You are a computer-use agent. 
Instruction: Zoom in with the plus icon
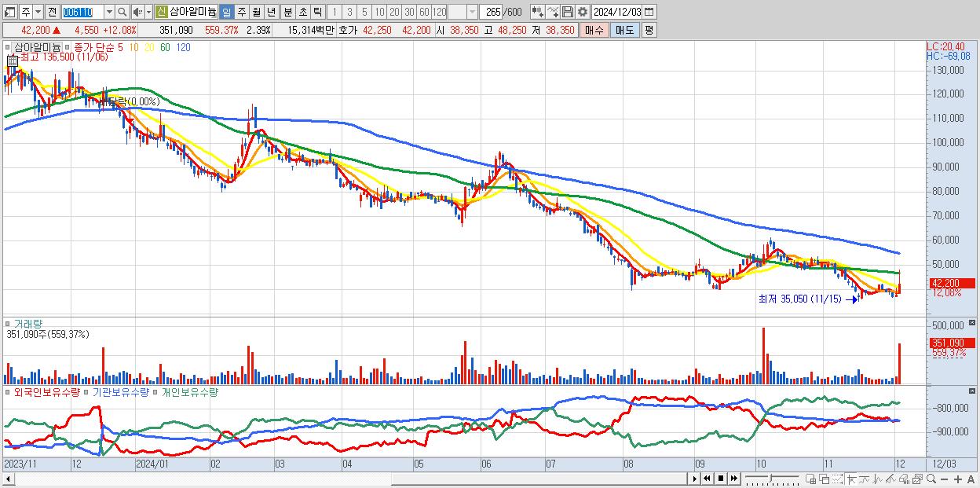pos(958,479)
